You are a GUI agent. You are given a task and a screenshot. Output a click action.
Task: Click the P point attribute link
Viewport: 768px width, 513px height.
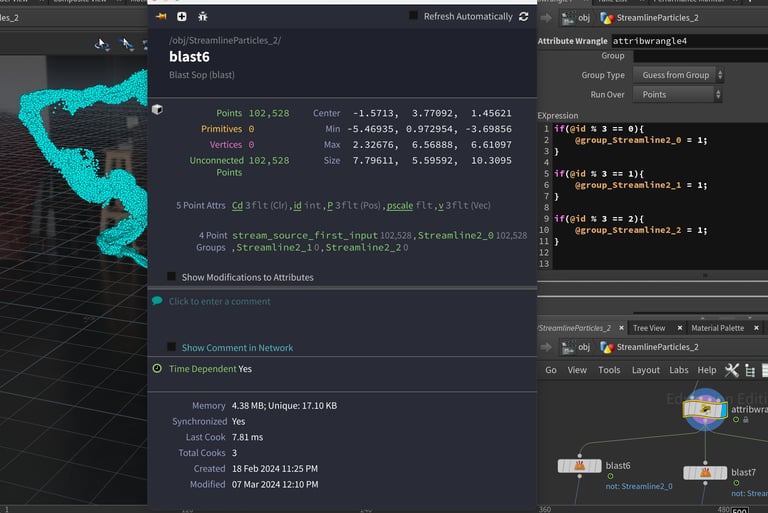[x=330, y=205]
